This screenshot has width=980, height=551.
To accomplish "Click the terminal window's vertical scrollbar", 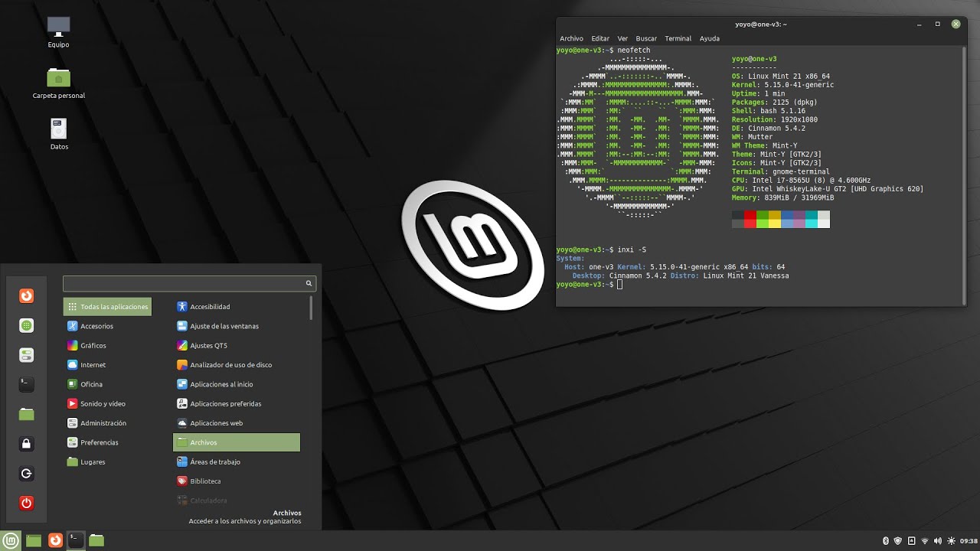I will (x=963, y=174).
